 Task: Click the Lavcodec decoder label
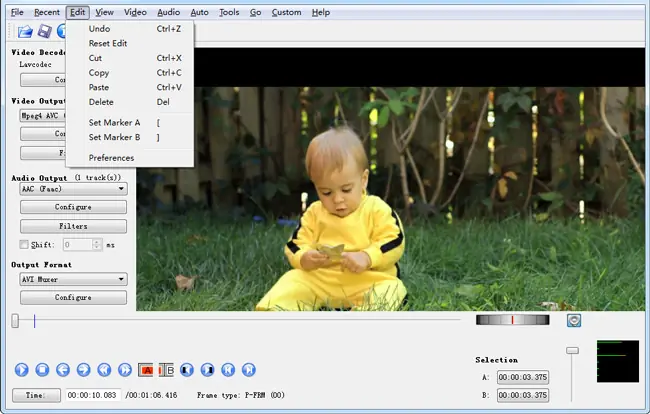(x=35, y=65)
